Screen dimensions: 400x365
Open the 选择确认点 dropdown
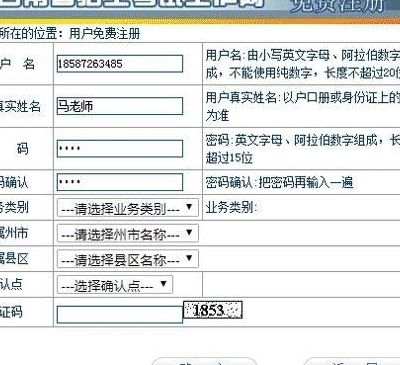[115, 284]
